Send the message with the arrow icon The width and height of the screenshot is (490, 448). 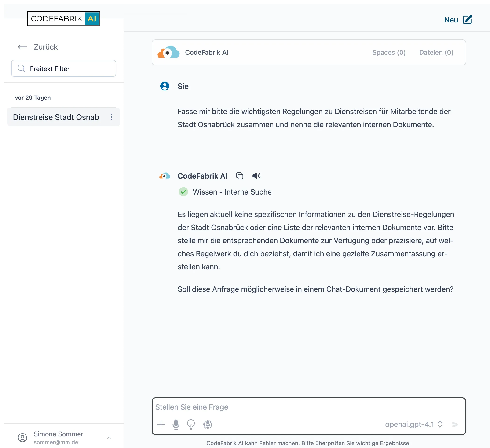pyautogui.click(x=455, y=424)
